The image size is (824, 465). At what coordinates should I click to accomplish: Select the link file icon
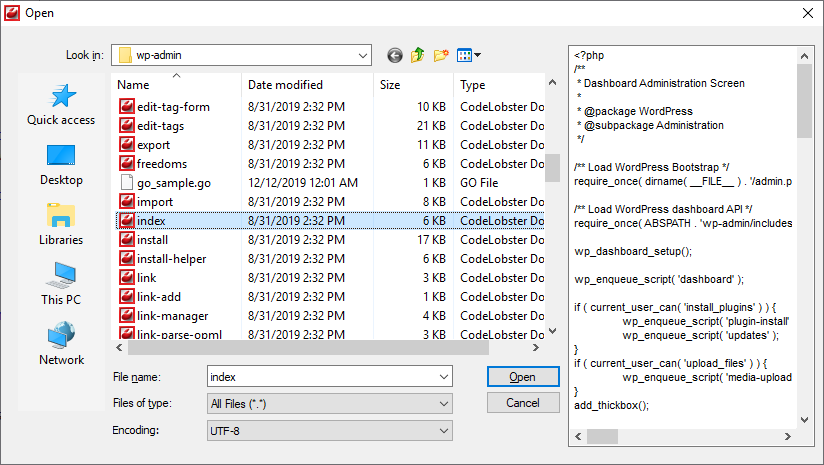coord(127,277)
